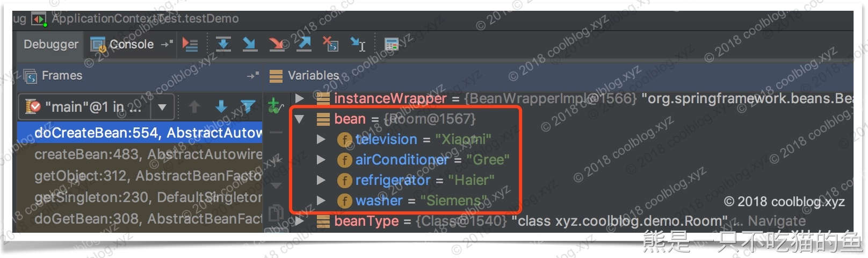Open the "main"@1 thread dropdown

click(x=95, y=107)
